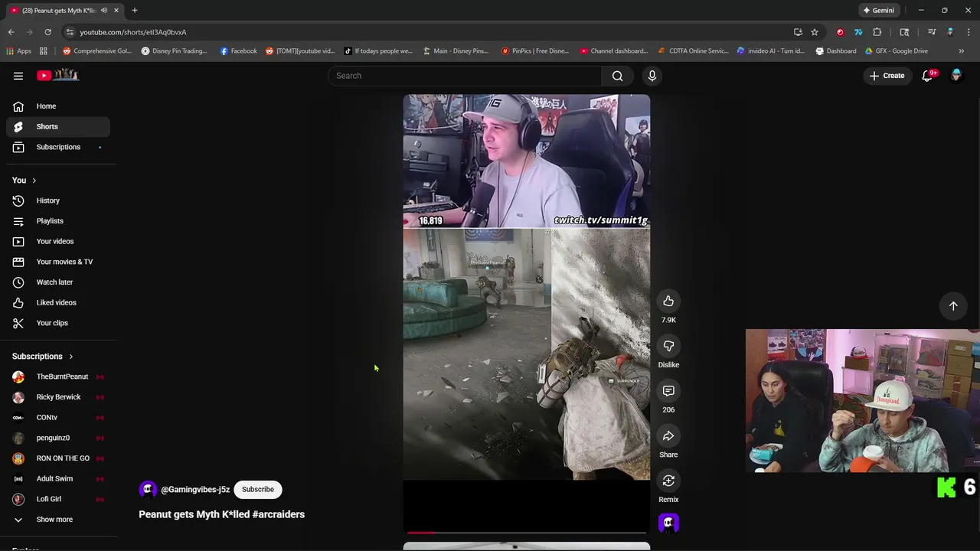Open Ricky Berwick channel

58,397
